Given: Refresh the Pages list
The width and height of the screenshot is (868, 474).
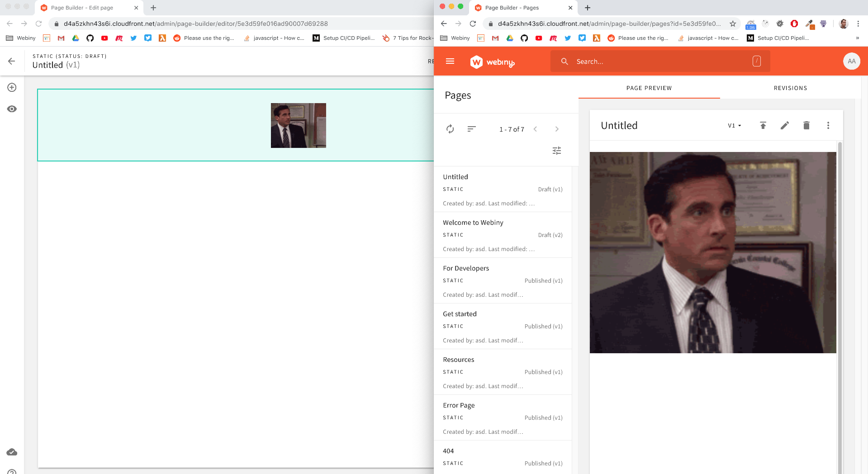Looking at the screenshot, I should tap(450, 129).
